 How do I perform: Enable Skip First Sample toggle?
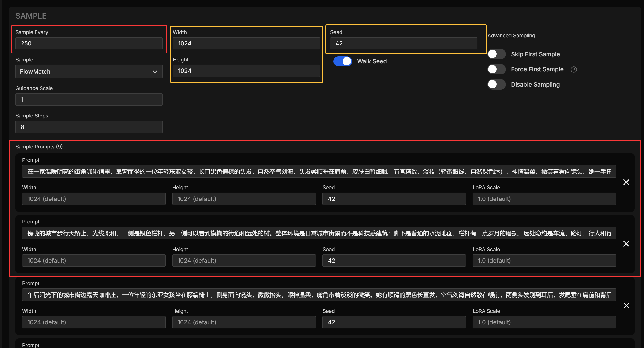497,54
